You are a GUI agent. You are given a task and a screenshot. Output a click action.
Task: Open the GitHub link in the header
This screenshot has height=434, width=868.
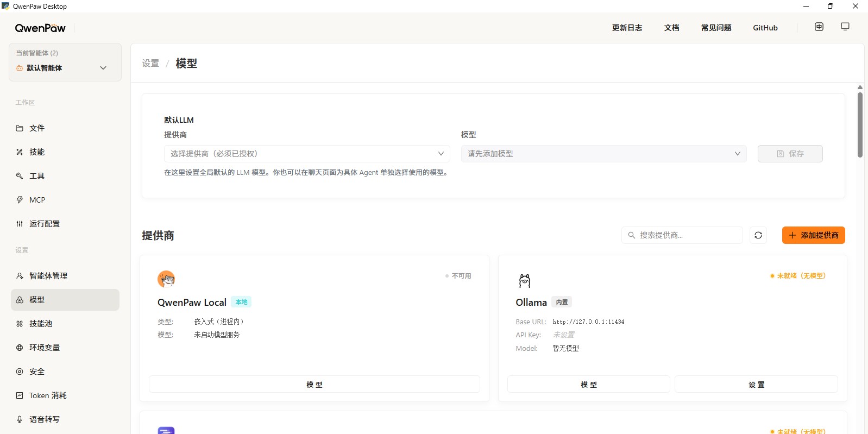click(x=765, y=28)
